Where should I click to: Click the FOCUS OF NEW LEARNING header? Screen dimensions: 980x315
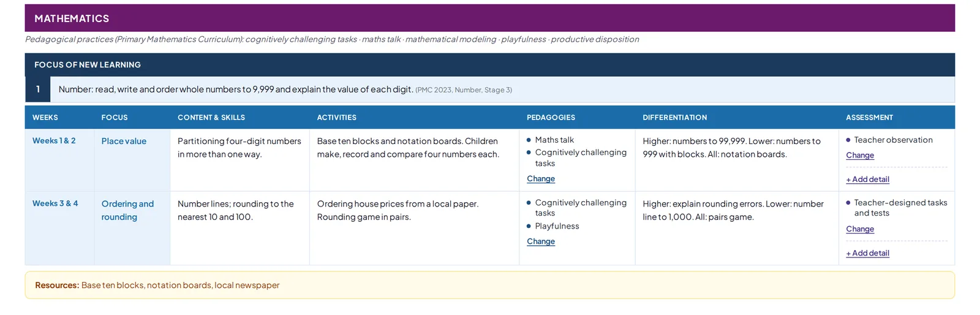point(489,64)
